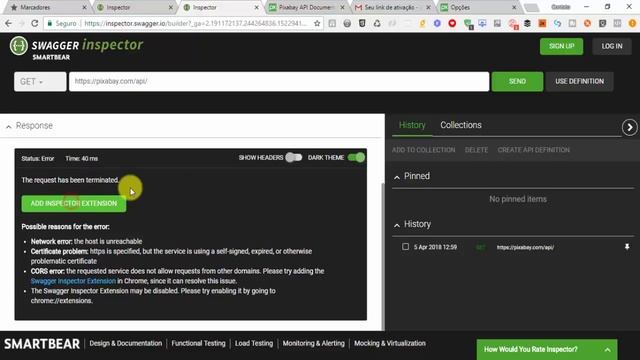The image size is (640, 360).
Task: Click the browser address bar
Action: [x=184, y=23]
